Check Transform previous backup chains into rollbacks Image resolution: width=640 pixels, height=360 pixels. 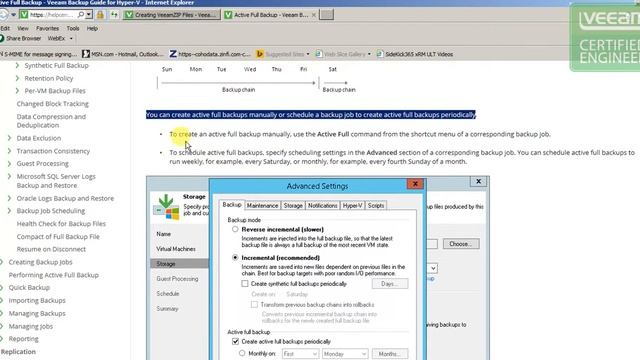[254, 304]
